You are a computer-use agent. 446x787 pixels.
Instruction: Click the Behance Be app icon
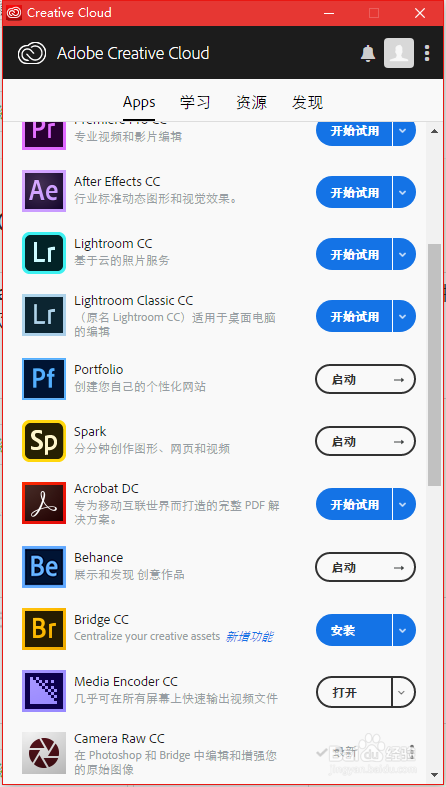[x=44, y=567]
